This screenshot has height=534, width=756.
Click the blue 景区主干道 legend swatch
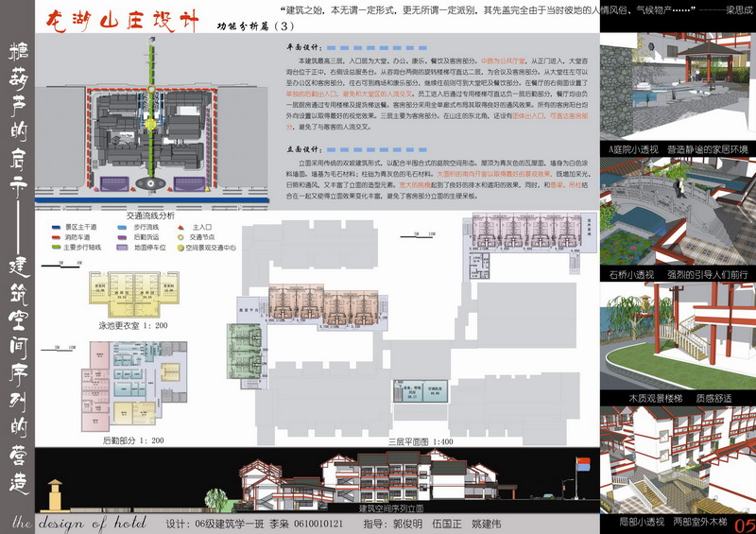tap(56, 227)
